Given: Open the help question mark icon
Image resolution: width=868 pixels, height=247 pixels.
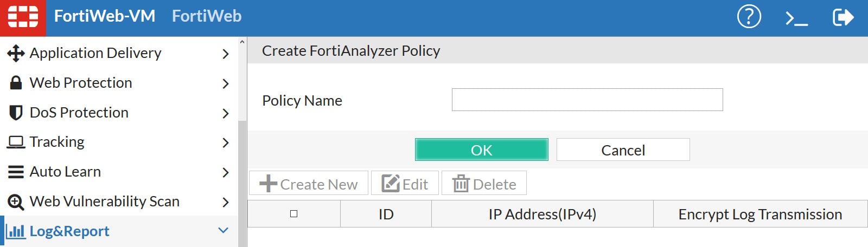Looking at the screenshot, I should pos(749,17).
